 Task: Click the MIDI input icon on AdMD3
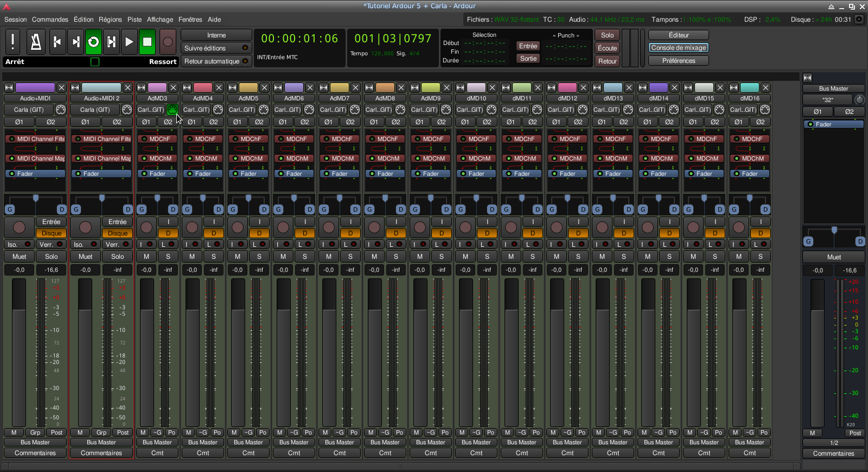(x=172, y=110)
